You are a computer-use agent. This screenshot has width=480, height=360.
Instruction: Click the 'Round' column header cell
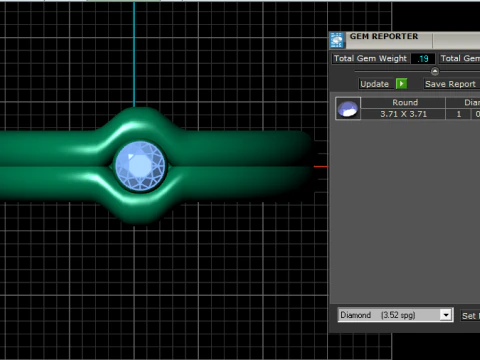[x=404, y=103]
